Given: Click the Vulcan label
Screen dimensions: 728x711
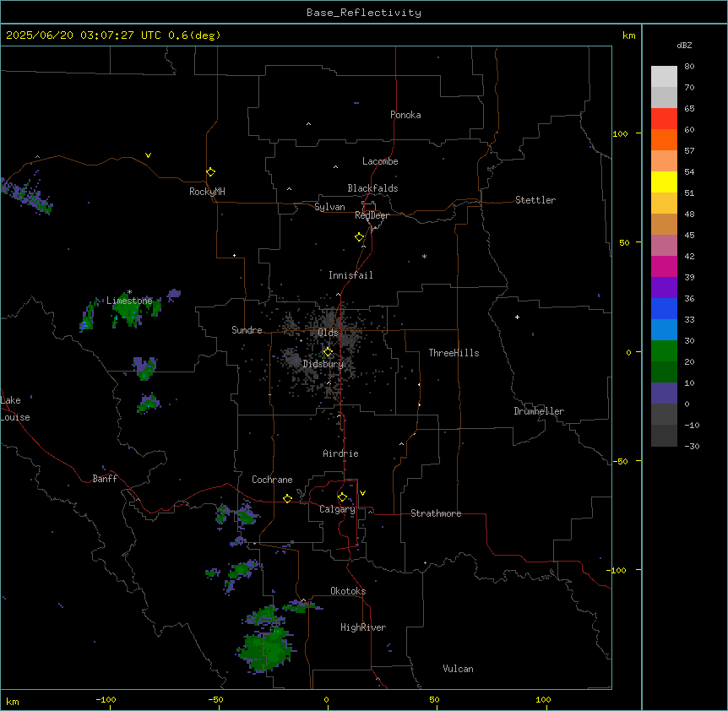Looking at the screenshot, I should click(x=458, y=669).
